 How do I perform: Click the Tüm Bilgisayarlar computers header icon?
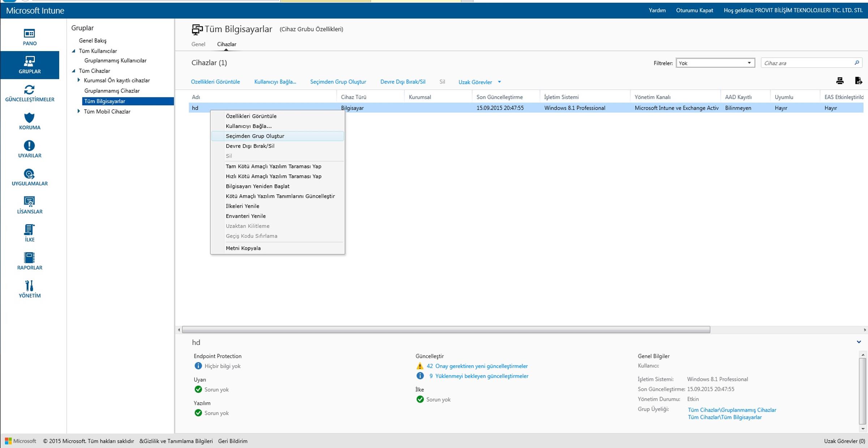[197, 29]
